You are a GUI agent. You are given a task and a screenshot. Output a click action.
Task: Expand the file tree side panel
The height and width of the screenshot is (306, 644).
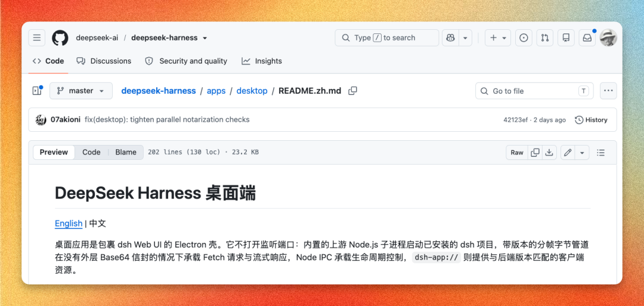[37, 91]
